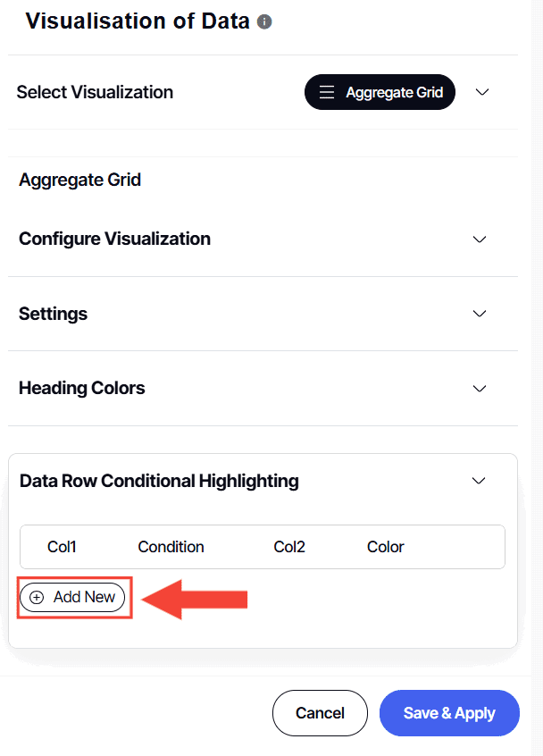
Task: Click the Condition column header
Action: [x=171, y=547]
